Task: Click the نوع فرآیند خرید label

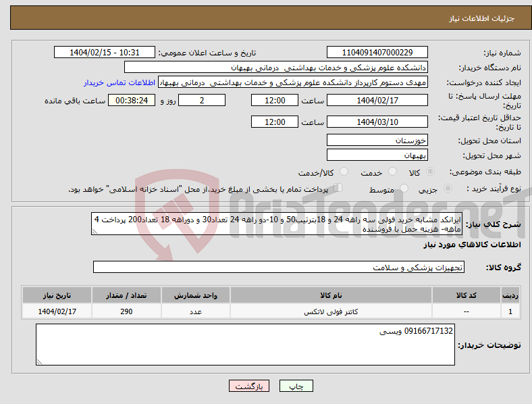Action: [494, 188]
